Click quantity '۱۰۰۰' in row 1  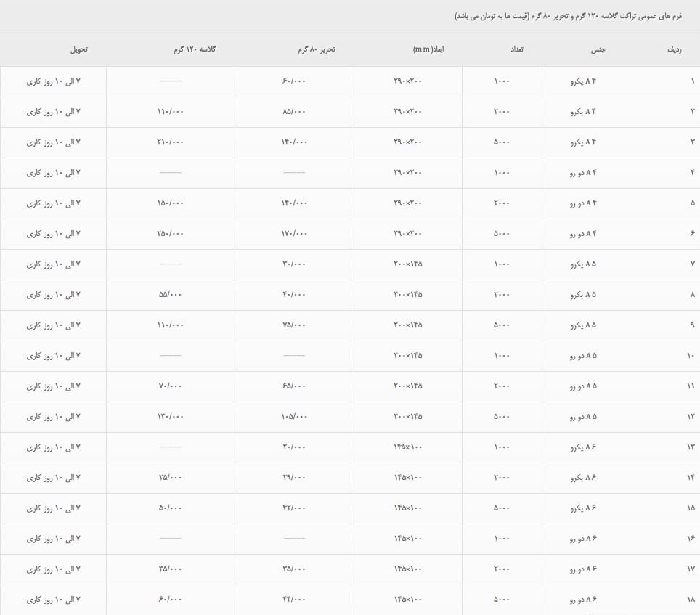(501, 81)
